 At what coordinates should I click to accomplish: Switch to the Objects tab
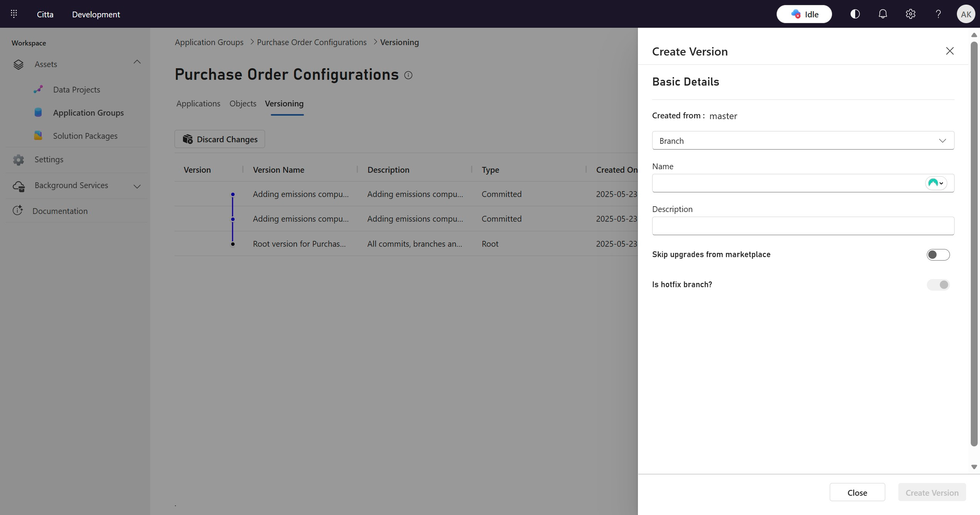(x=243, y=104)
